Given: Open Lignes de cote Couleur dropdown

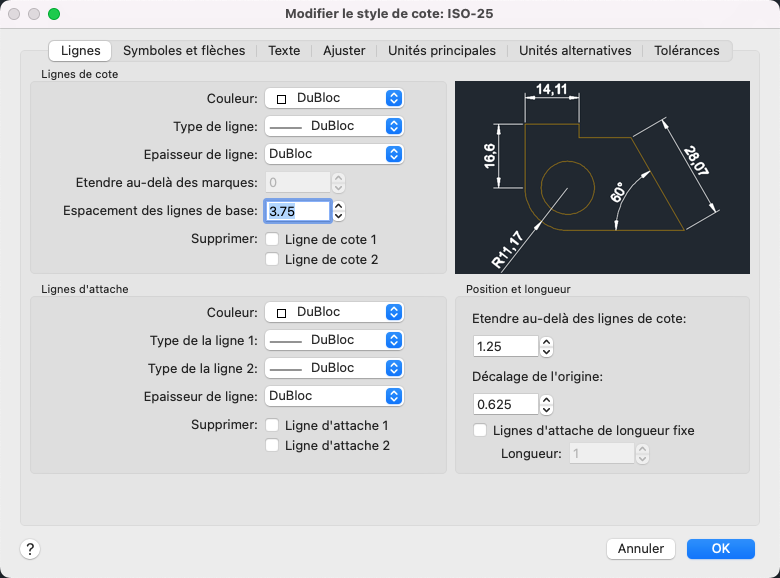Looking at the screenshot, I should 334,98.
